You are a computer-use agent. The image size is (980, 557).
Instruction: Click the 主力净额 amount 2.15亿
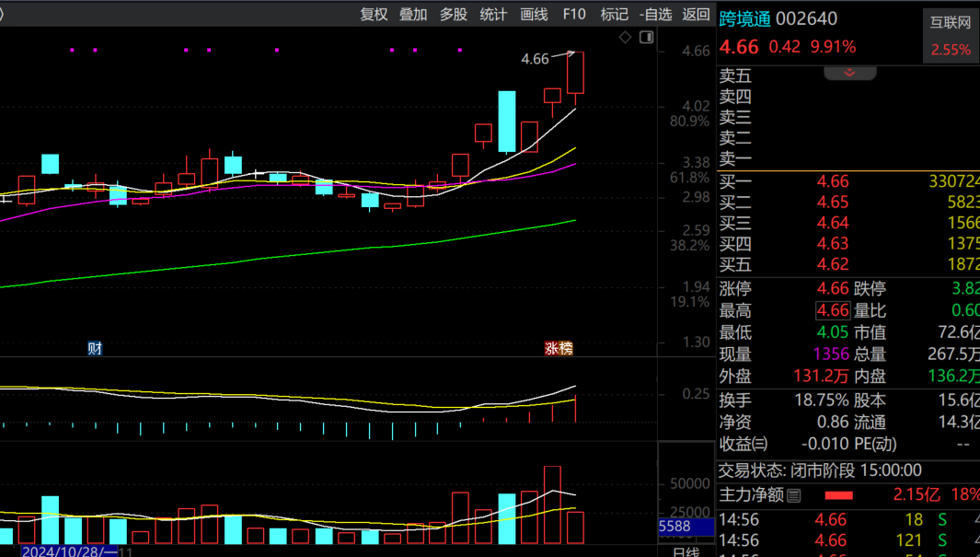click(917, 495)
